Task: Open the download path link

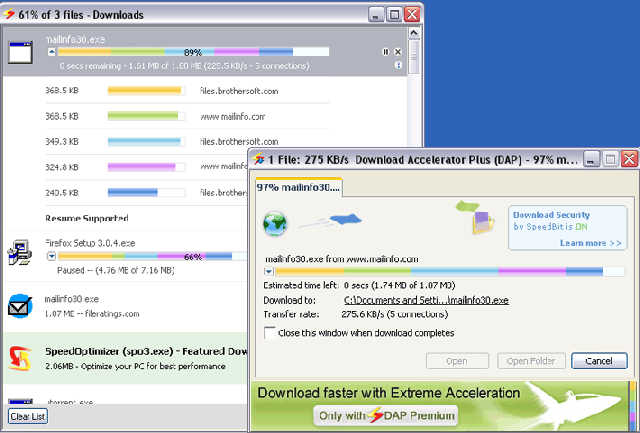Action: (x=426, y=300)
